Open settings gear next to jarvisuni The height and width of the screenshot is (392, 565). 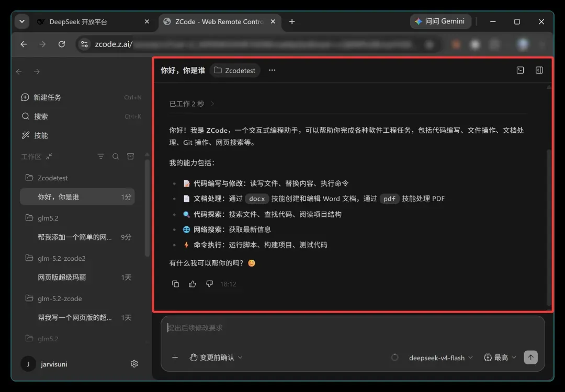click(x=134, y=364)
